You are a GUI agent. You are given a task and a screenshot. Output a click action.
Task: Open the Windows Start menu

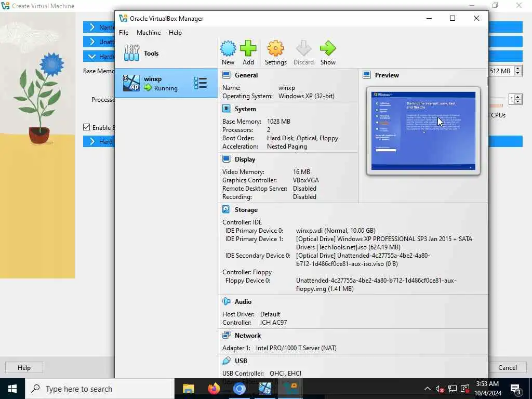tap(12, 389)
